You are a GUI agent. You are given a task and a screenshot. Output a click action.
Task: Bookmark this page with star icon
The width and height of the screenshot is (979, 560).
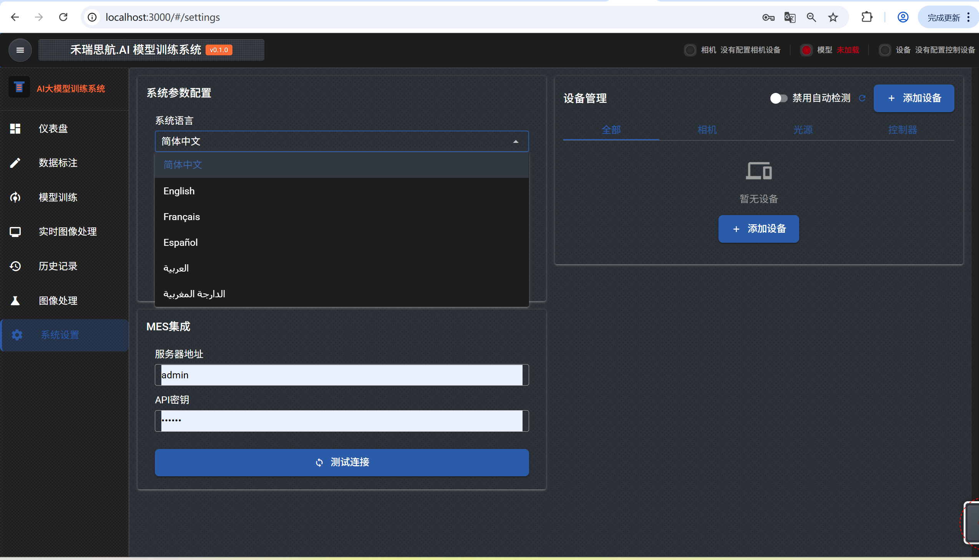pyautogui.click(x=833, y=17)
